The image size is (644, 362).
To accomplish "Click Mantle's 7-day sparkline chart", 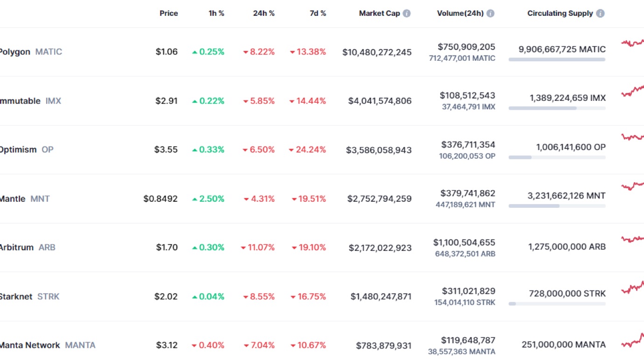I will (x=632, y=186).
